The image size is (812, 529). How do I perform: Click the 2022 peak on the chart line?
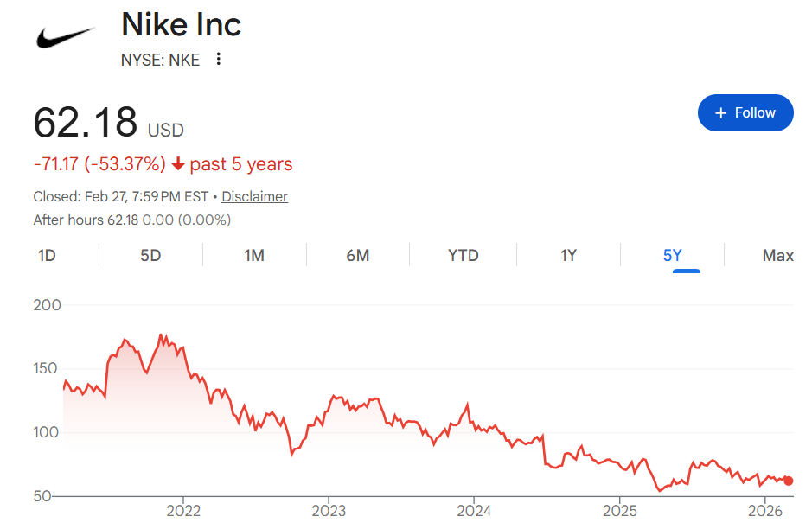click(x=162, y=335)
